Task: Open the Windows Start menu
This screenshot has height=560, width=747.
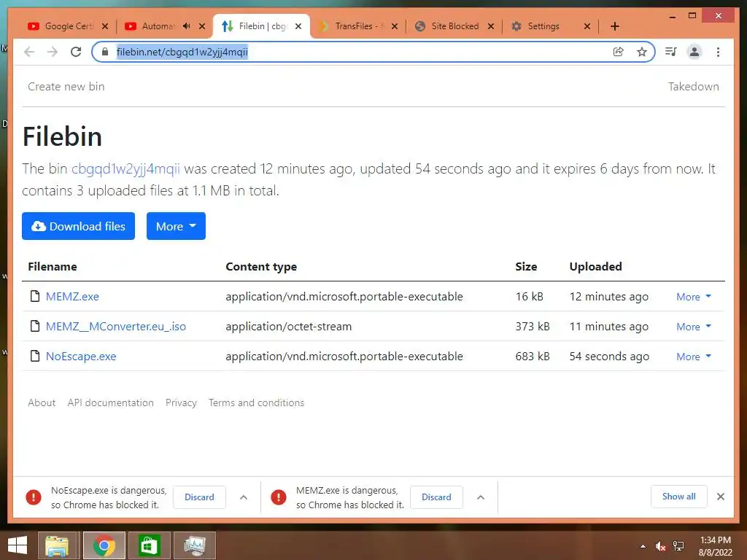Action: (x=18, y=545)
